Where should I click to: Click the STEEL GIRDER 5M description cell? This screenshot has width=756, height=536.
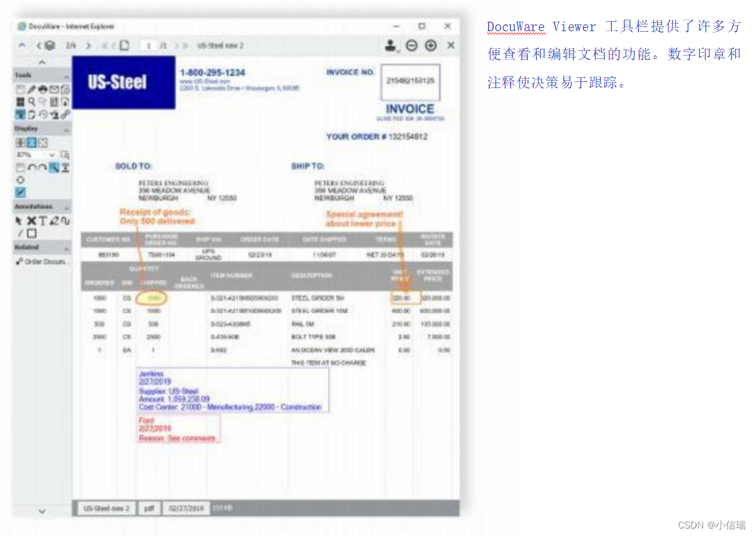tap(318, 298)
